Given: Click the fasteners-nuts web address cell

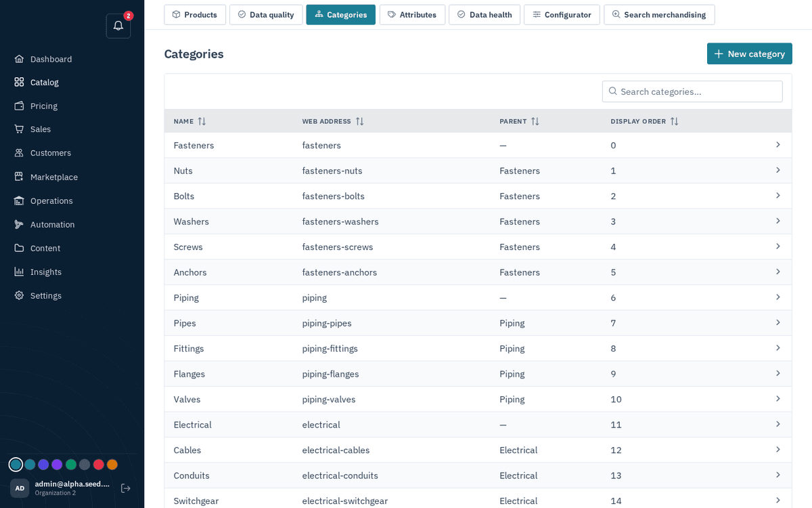Looking at the screenshot, I should coord(332,171).
